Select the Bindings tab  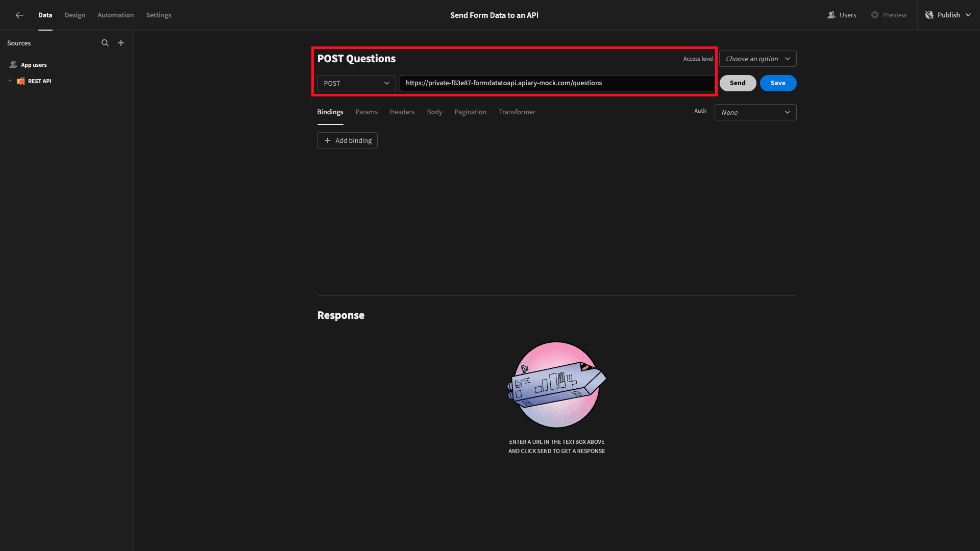330,112
